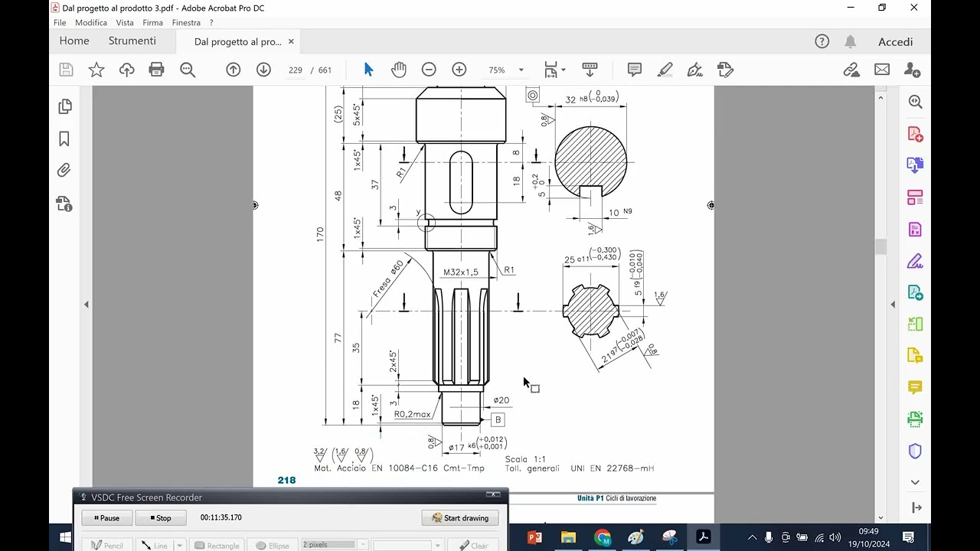Pause recording in VSDC Free Screen Recorder
Screen dimensions: 980x551
coord(107,518)
